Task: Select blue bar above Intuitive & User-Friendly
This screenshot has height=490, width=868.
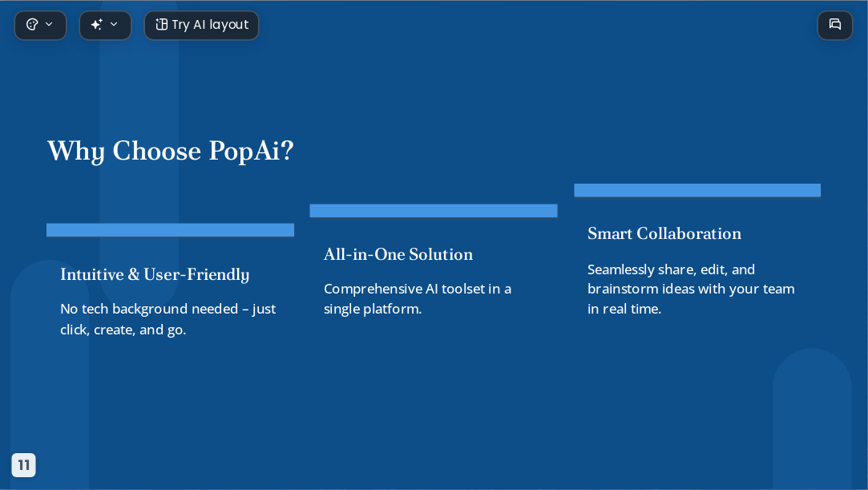Action: [x=170, y=230]
